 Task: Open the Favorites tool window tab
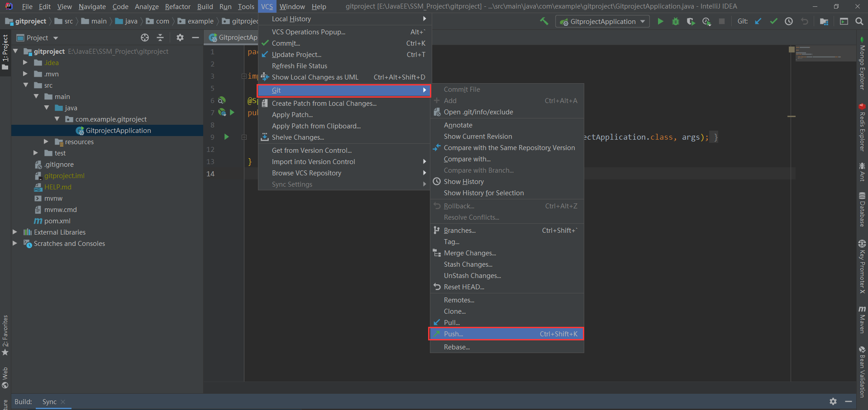[5, 335]
